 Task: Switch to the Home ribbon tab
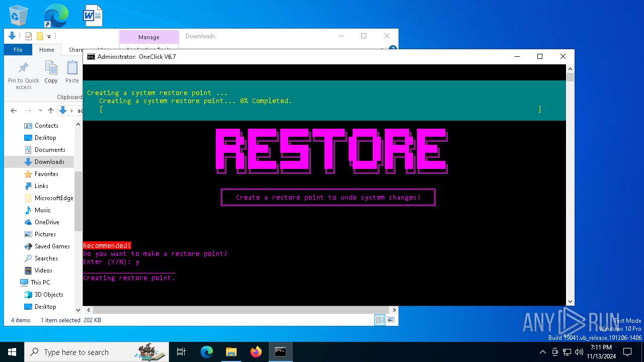47,50
